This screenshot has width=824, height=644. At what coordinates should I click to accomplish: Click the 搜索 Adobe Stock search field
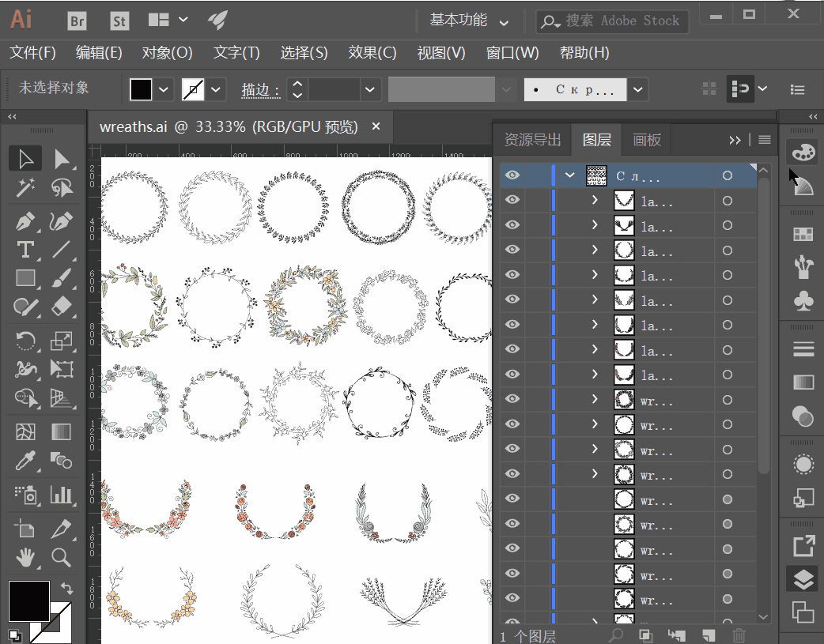coord(613,21)
